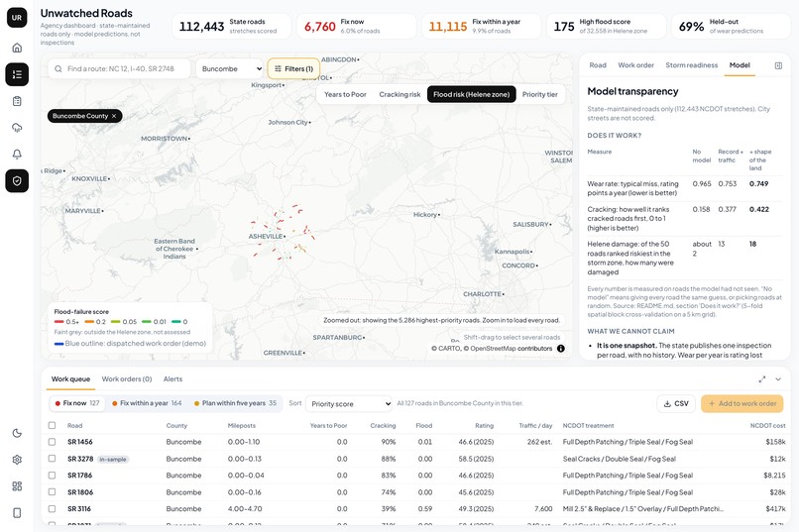Open the bell alerts sidebar icon
Viewport: 799px width, 532px height.
click(x=17, y=155)
